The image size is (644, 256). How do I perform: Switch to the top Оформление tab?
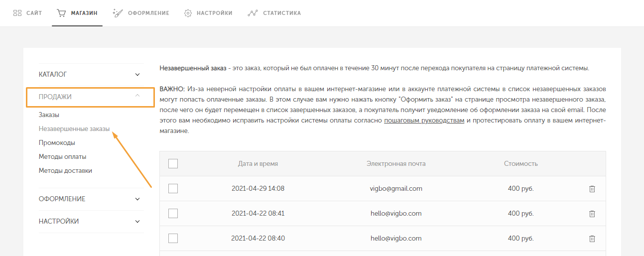click(x=141, y=13)
